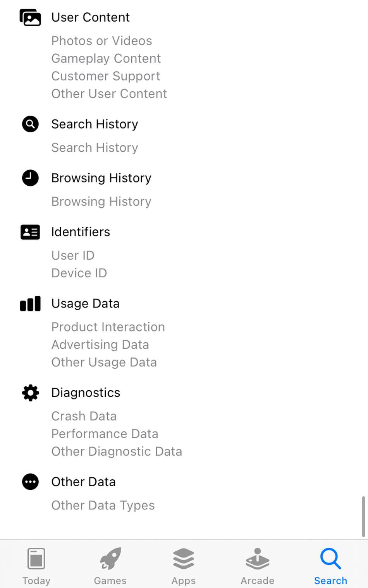The image size is (368, 588).
Task: Click the Other Data ellipsis icon
Action: [x=30, y=482]
